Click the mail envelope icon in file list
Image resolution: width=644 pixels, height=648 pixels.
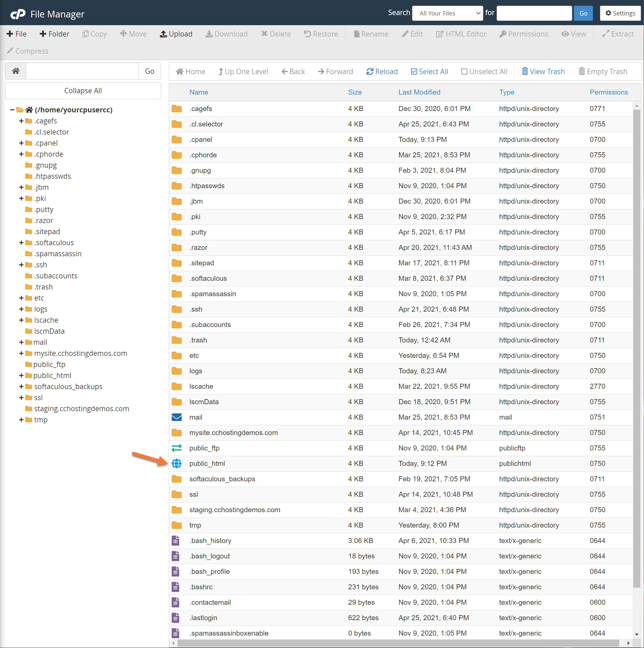pyautogui.click(x=177, y=417)
